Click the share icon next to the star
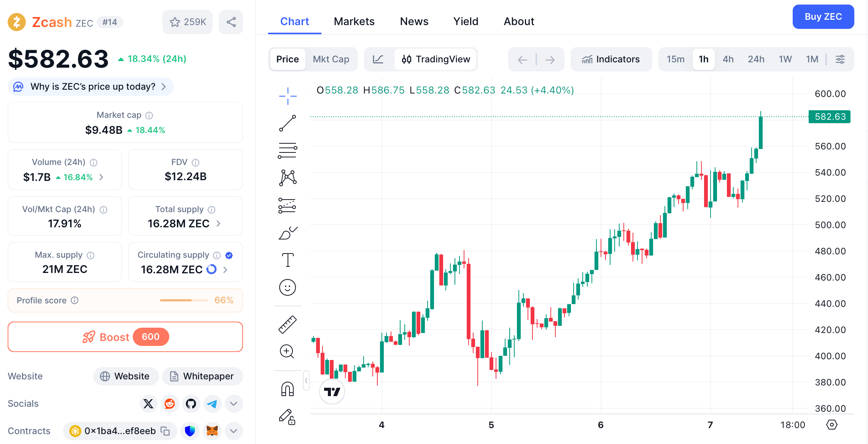 click(231, 22)
